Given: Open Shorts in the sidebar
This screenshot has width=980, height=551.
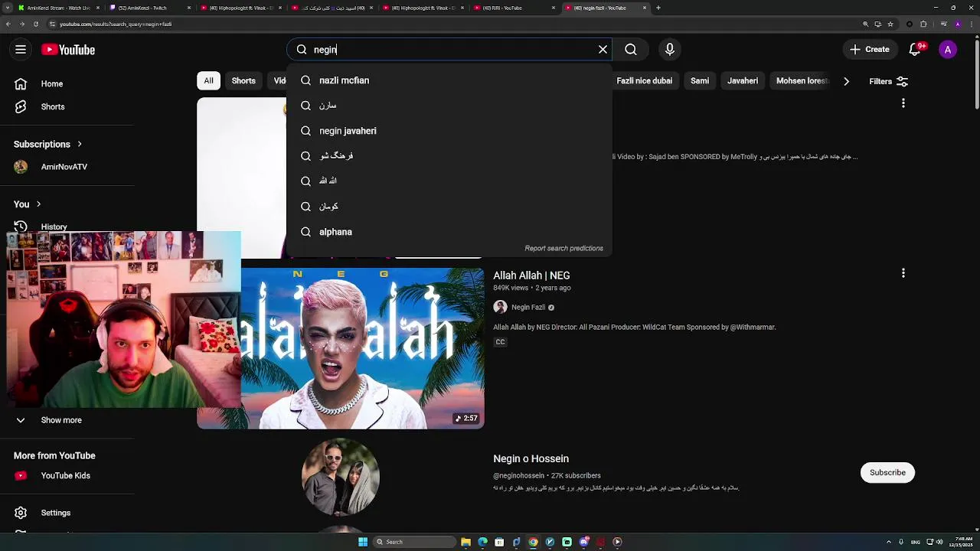Looking at the screenshot, I should click(52, 107).
